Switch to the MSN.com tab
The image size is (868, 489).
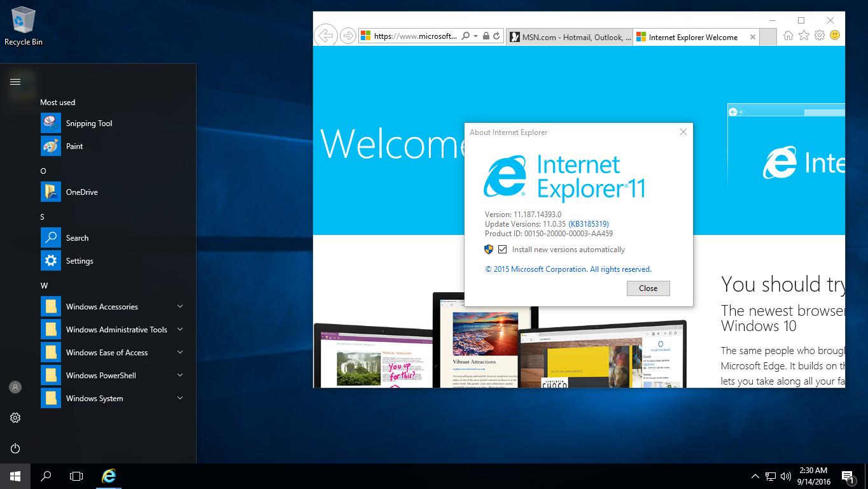[x=570, y=37]
